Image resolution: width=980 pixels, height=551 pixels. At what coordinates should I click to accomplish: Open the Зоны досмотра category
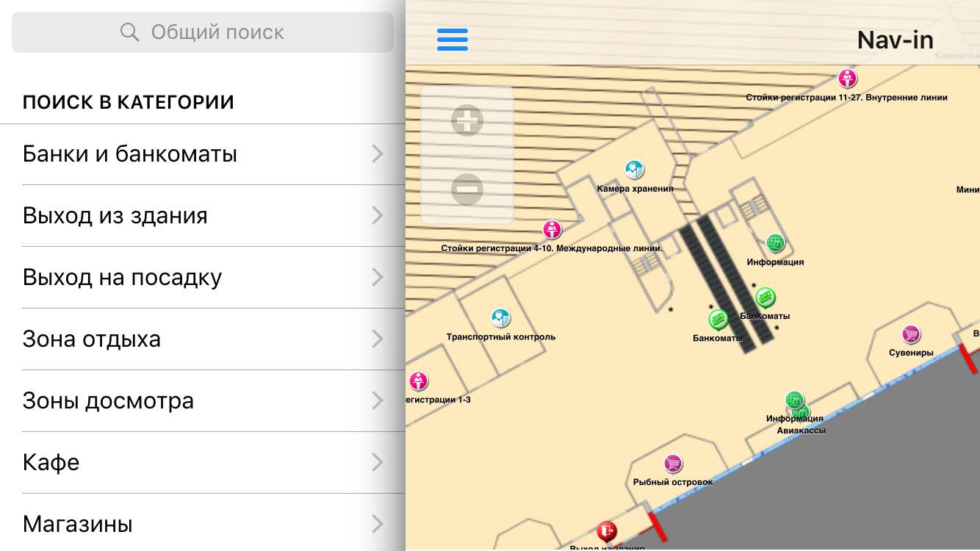tap(109, 401)
